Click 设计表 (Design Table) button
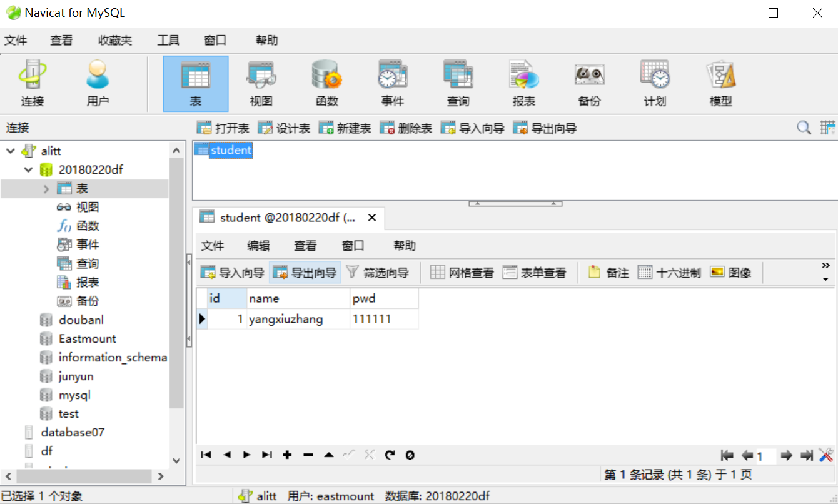 click(284, 128)
